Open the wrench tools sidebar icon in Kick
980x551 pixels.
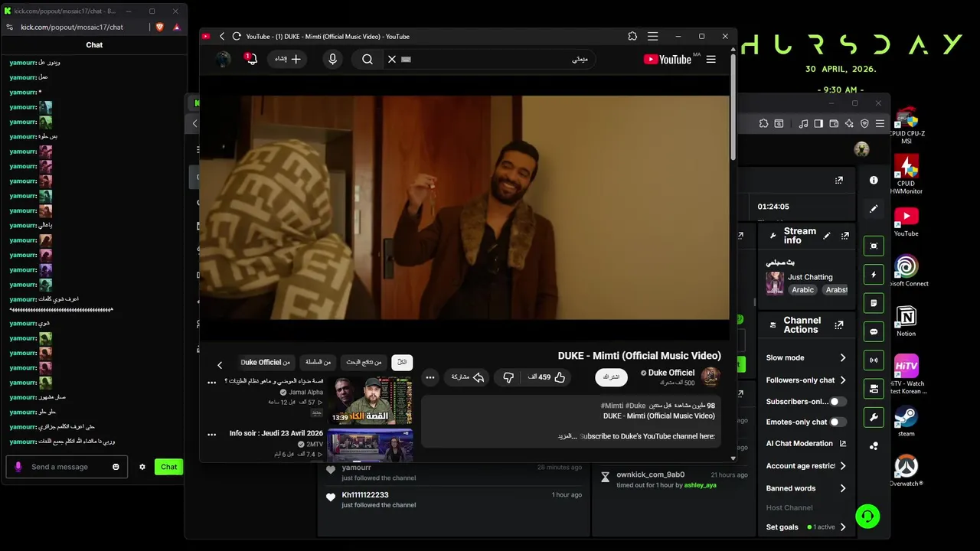874,417
